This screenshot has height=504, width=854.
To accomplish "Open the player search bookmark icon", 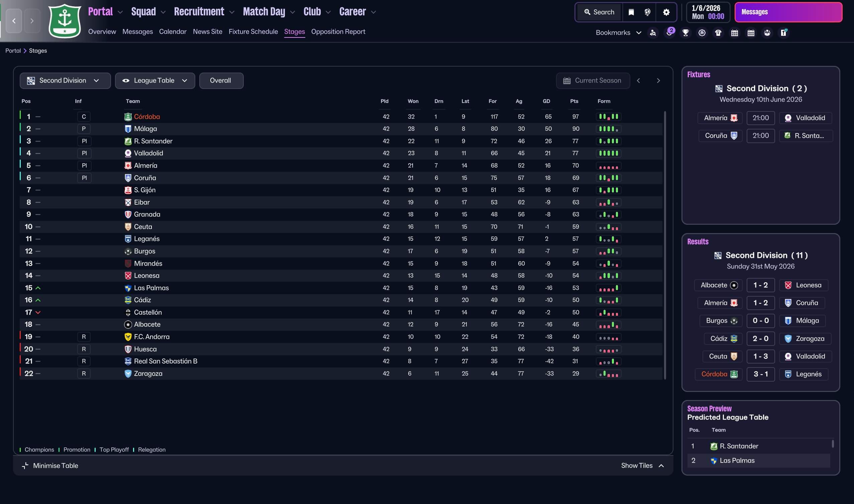I will pyautogui.click(x=653, y=32).
